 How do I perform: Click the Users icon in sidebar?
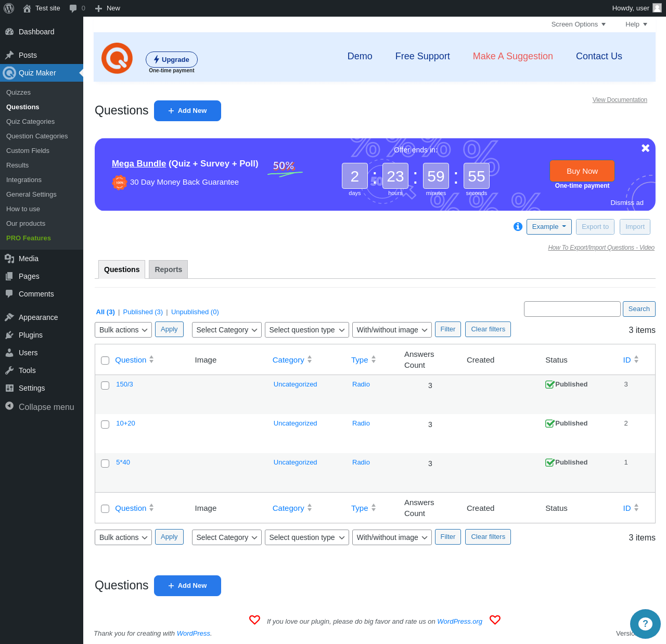click(x=9, y=353)
